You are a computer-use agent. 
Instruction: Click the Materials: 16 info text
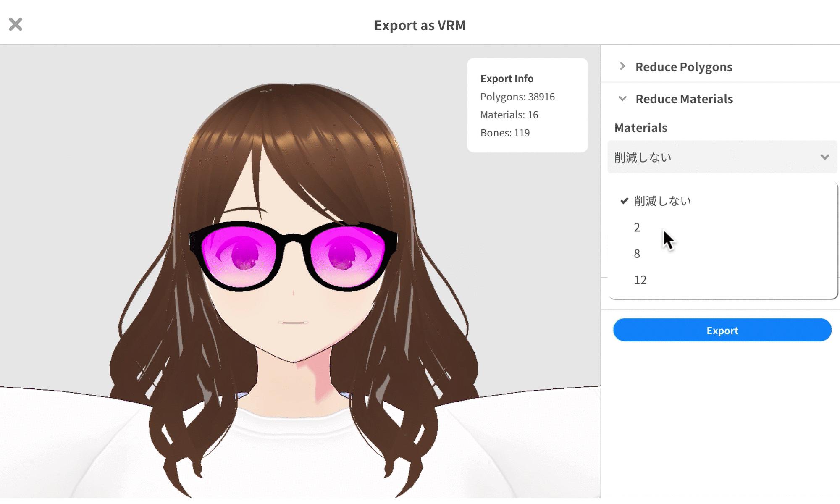(x=509, y=115)
